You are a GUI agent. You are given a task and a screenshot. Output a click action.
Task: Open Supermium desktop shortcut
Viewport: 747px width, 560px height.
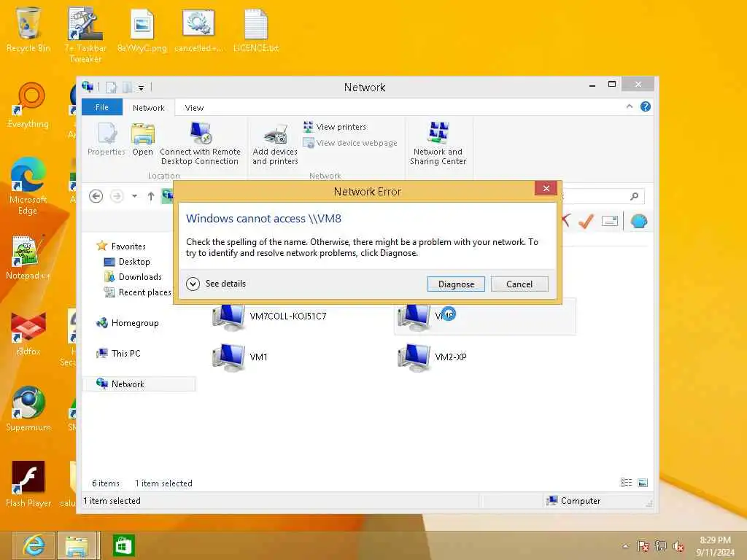(x=28, y=409)
